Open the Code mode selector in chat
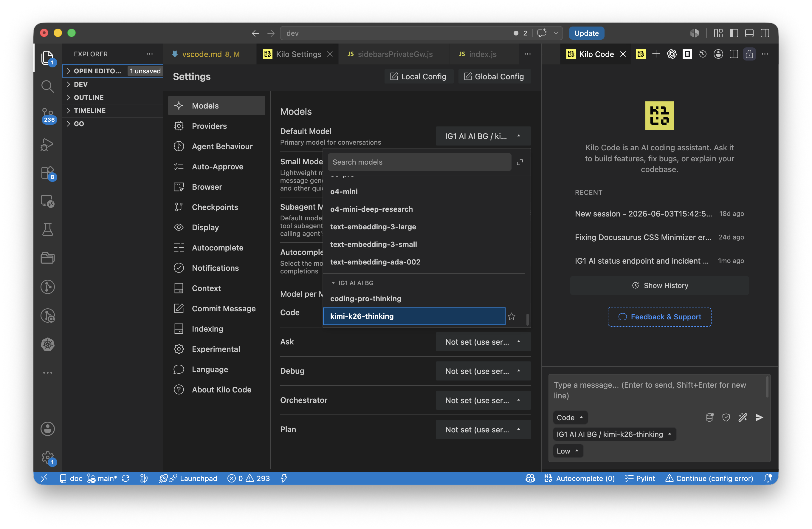812x529 pixels. 570,417
